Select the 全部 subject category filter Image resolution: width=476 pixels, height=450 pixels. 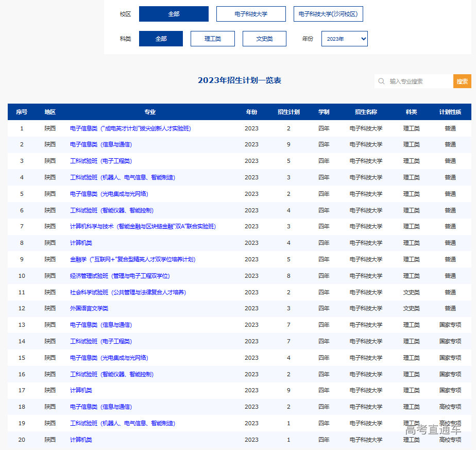[161, 39]
